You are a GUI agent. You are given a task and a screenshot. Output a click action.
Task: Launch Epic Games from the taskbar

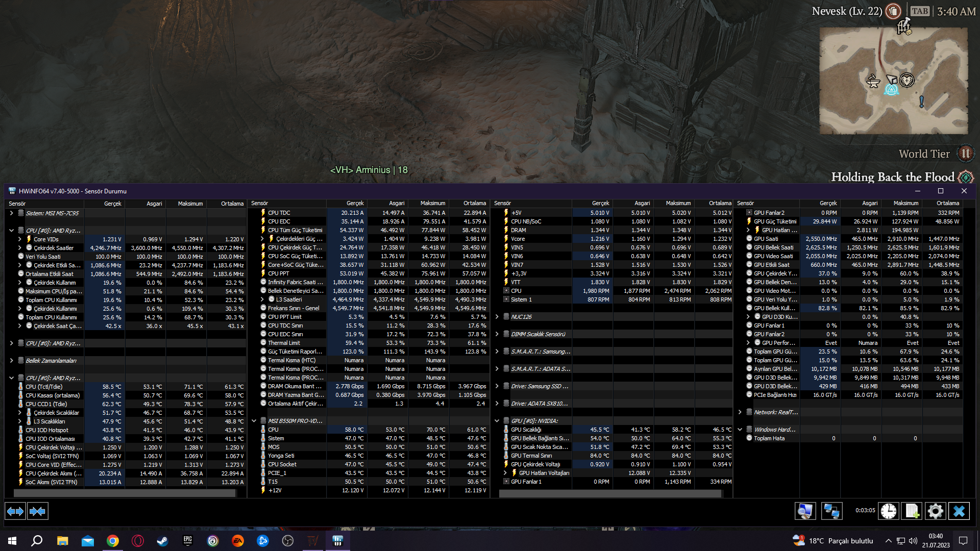tap(187, 541)
